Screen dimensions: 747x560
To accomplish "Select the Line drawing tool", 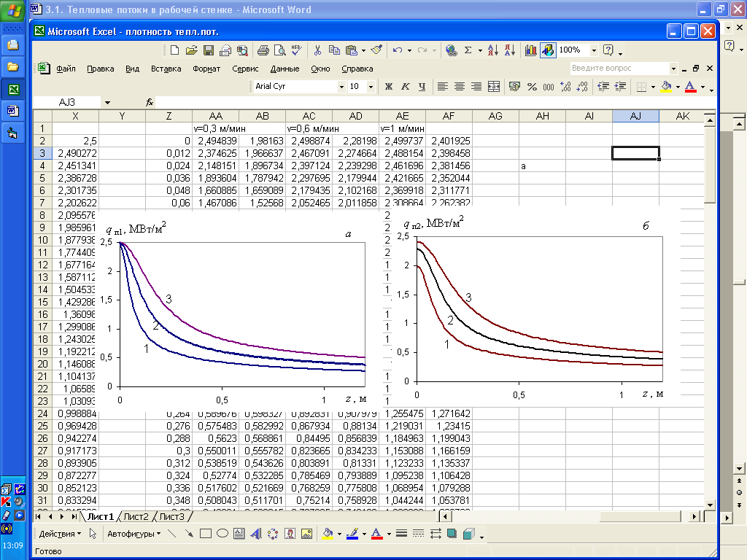I will click(172, 534).
